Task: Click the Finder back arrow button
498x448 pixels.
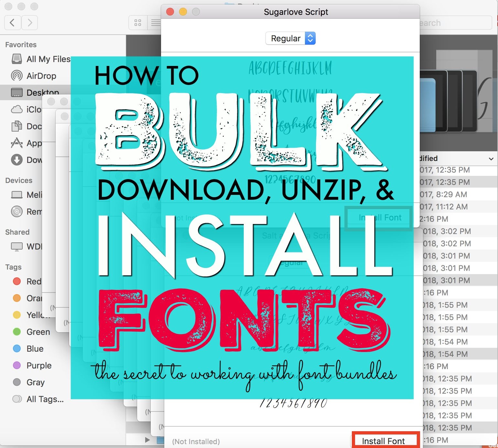Action: 13,23
